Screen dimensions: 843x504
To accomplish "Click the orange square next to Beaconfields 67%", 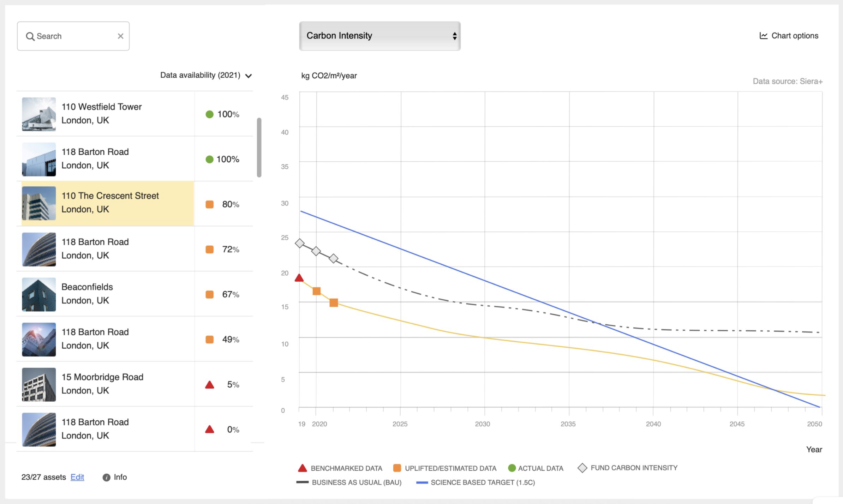I will tap(210, 294).
